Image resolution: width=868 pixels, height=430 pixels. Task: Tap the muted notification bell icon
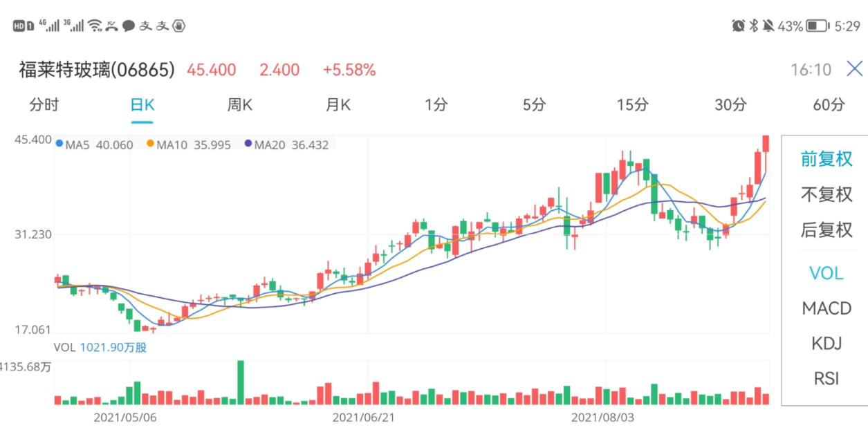pos(768,26)
